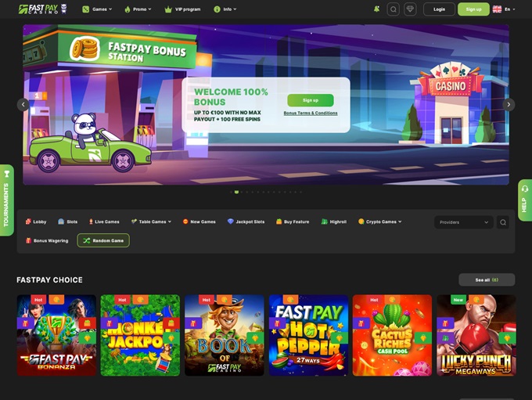The height and width of the screenshot is (400, 532).
Task: Select the Jackpot Slots category
Action: click(x=246, y=222)
